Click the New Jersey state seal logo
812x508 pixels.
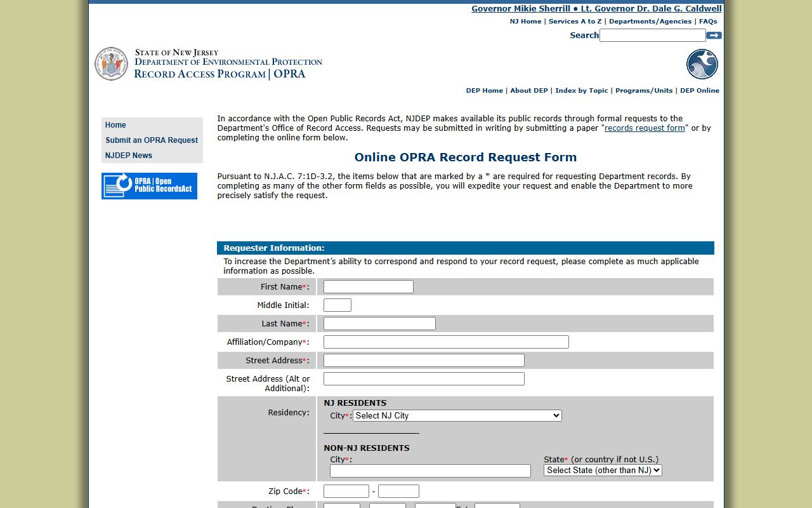click(112, 63)
